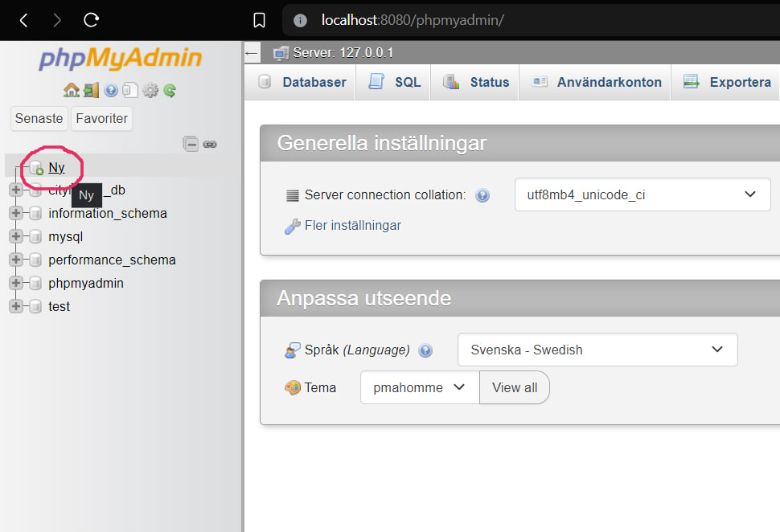The image size is (780, 532).
Task: Open the Användarkonton tab
Action: tap(597, 82)
